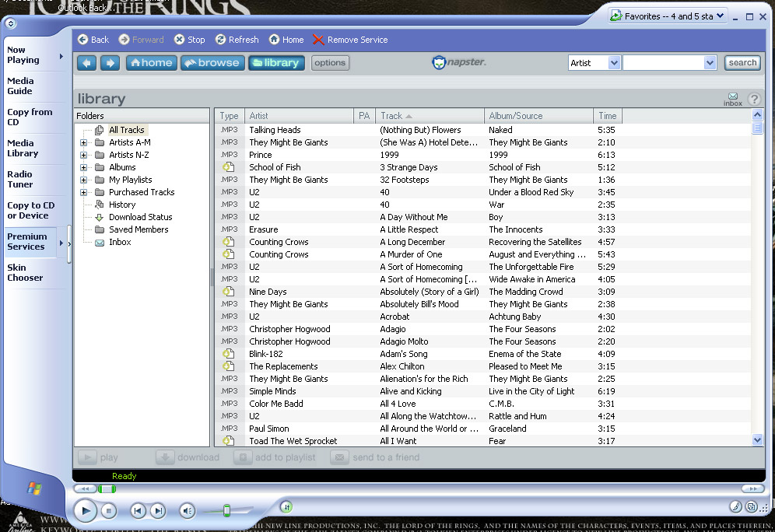Expand the Albums folder
The image size is (775, 532).
point(83,167)
